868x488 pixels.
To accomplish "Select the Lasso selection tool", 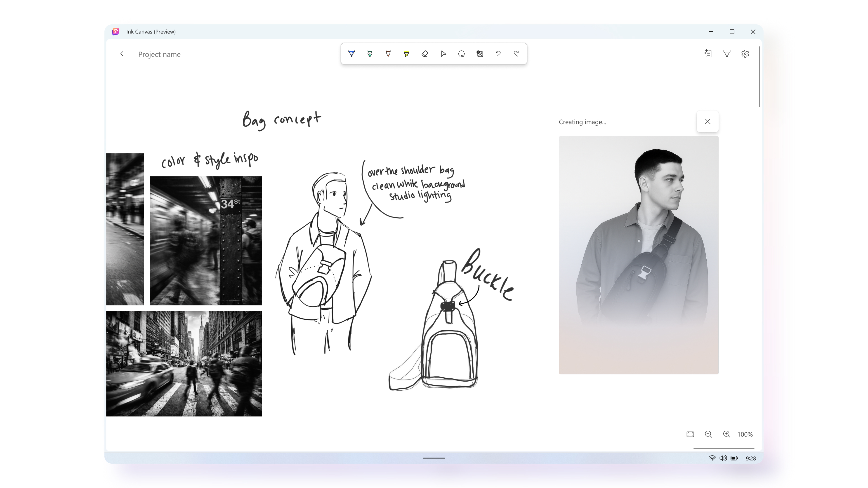I will pyautogui.click(x=462, y=54).
